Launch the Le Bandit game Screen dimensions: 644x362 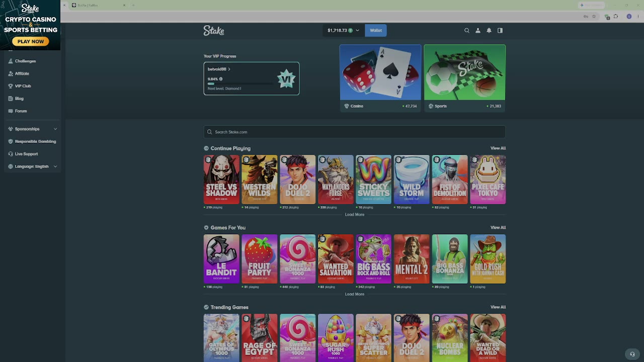tap(221, 259)
